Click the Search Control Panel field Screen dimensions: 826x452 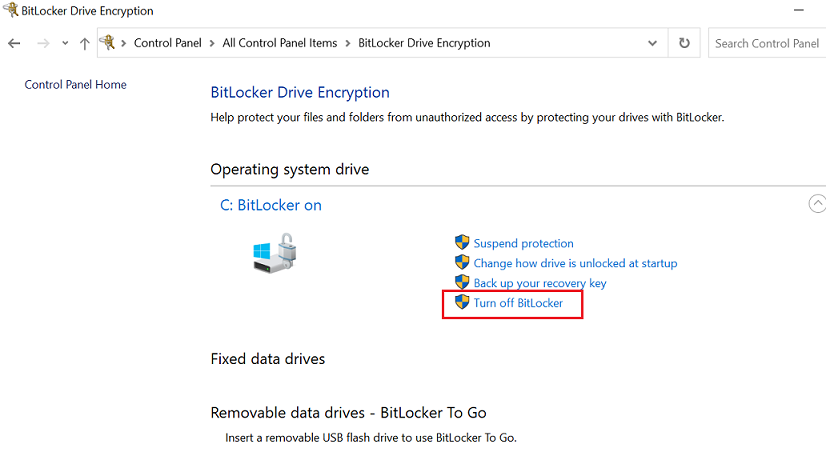767,44
